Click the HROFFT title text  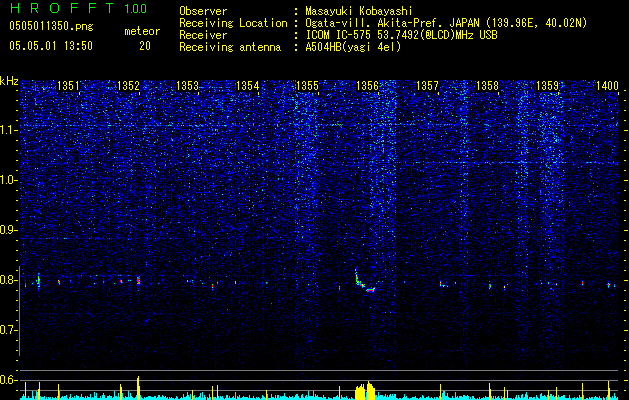[x=63, y=8]
